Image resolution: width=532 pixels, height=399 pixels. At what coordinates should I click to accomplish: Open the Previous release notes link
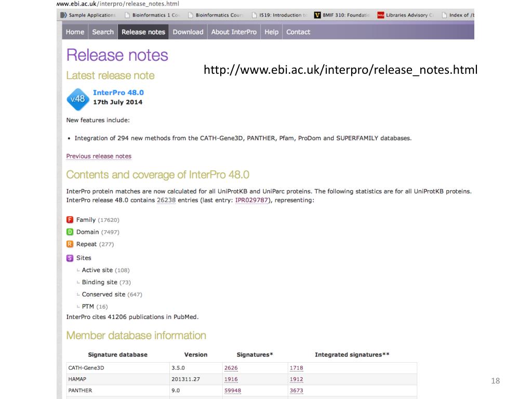[x=99, y=156]
